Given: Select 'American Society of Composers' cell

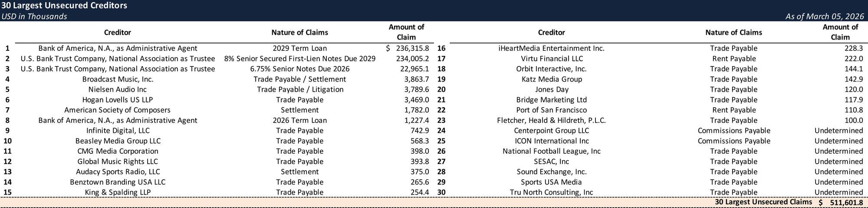Looking at the screenshot, I should click(118, 110).
